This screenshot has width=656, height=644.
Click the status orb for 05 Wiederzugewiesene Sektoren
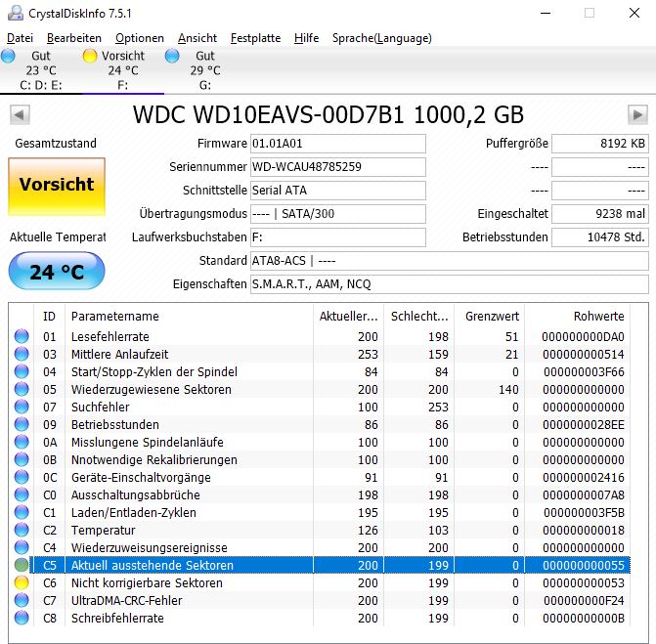click(22, 389)
